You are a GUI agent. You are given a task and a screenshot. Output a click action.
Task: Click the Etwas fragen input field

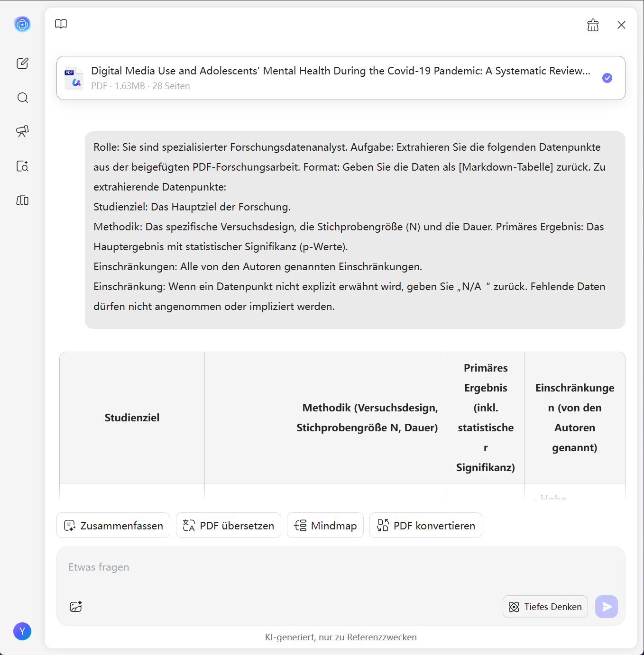237,567
